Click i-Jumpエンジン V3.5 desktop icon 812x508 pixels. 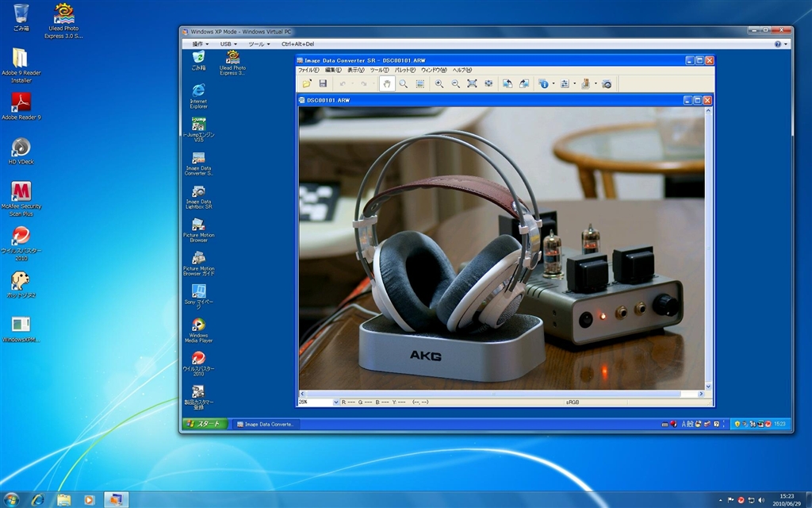tap(198, 129)
